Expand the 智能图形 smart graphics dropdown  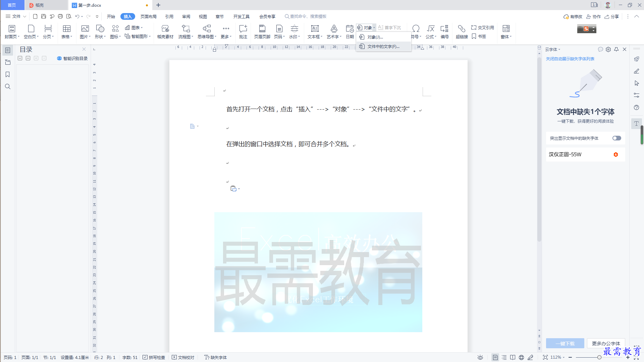(x=150, y=36)
